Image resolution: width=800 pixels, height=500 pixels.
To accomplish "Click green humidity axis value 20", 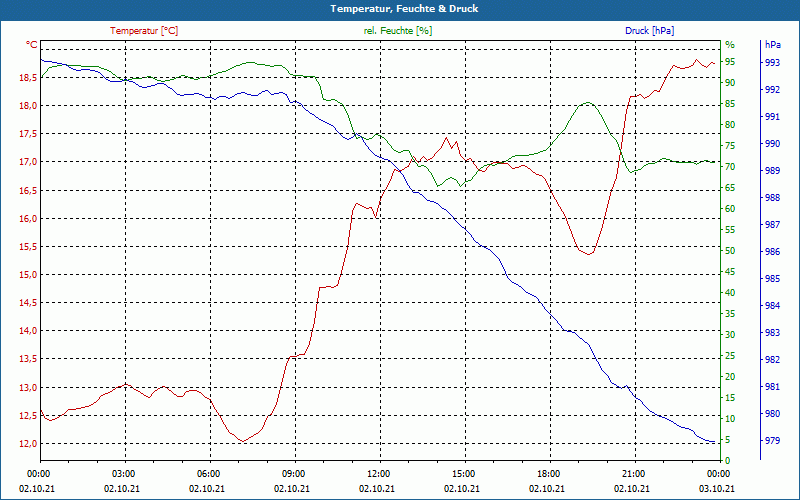I will coord(730,377).
